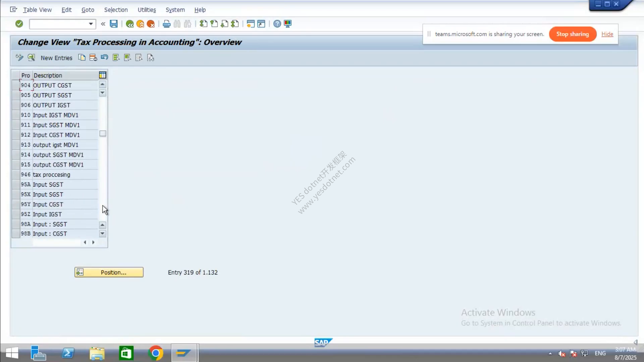Click the Undo change icon

point(104,58)
